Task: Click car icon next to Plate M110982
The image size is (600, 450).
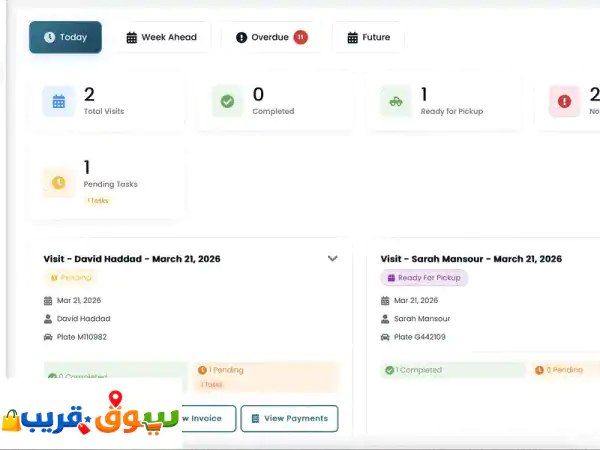Action: click(x=48, y=337)
